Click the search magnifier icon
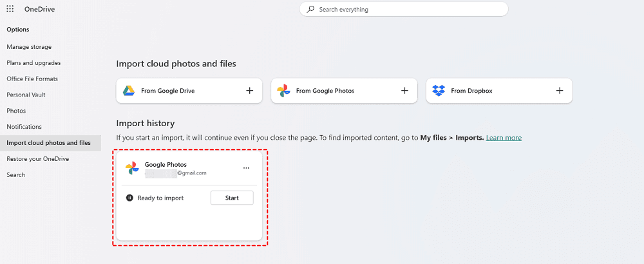This screenshot has height=264, width=644. click(311, 10)
